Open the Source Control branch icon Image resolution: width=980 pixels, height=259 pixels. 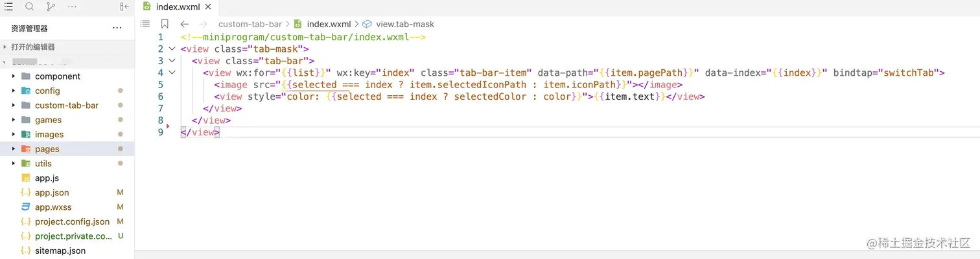[x=51, y=6]
